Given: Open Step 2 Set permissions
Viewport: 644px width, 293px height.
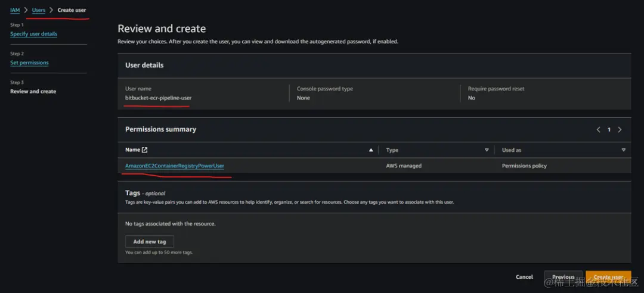Looking at the screenshot, I should point(29,63).
